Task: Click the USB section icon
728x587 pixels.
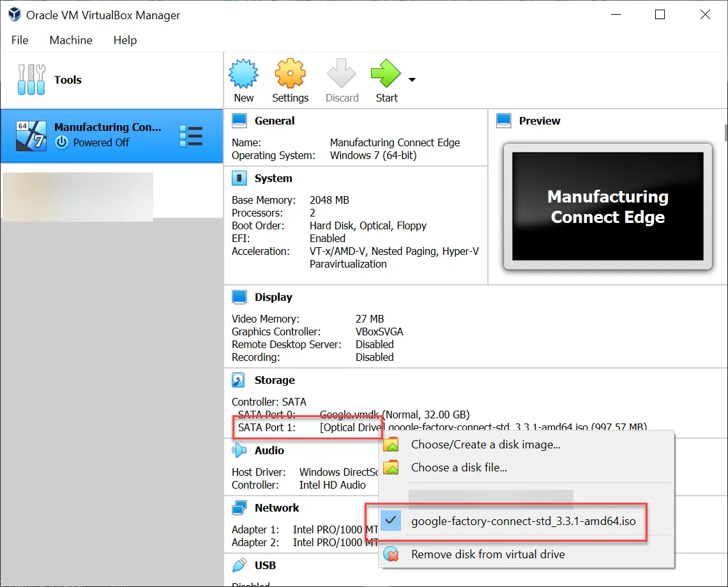Action: pyautogui.click(x=239, y=565)
